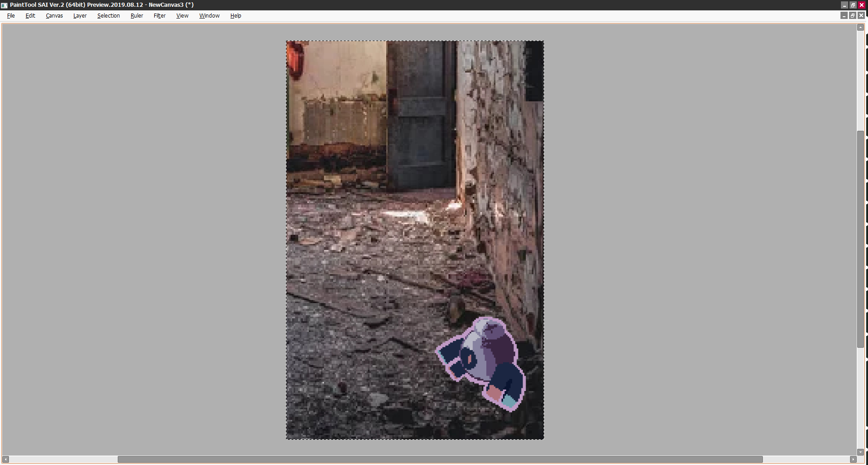Open the Canvas menu

[x=54, y=16]
